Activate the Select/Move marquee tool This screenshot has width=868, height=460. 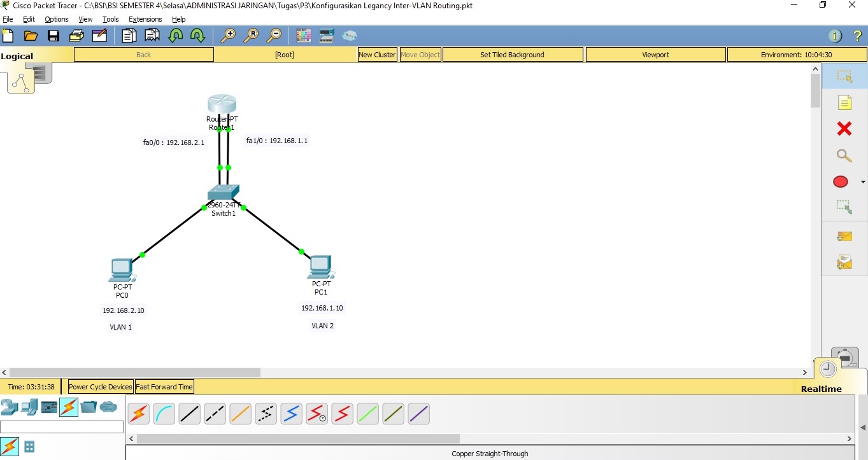tap(844, 76)
